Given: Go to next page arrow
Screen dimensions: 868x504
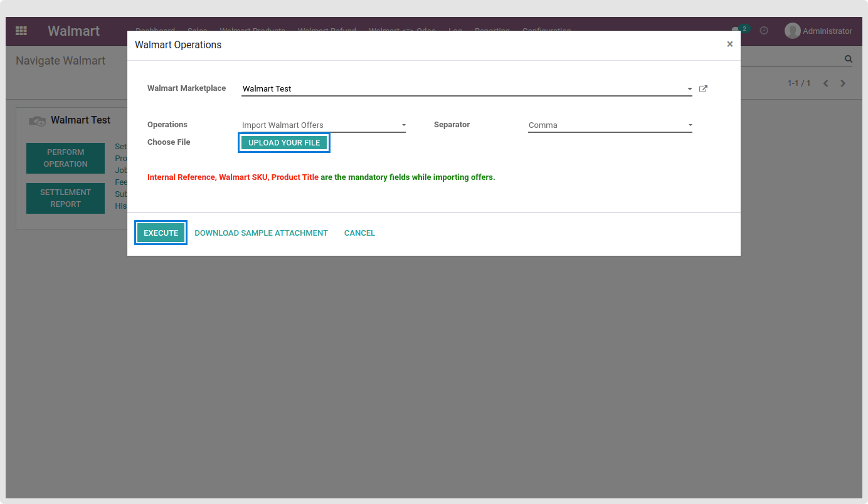Looking at the screenshot, I should click(x=843, y=83).
